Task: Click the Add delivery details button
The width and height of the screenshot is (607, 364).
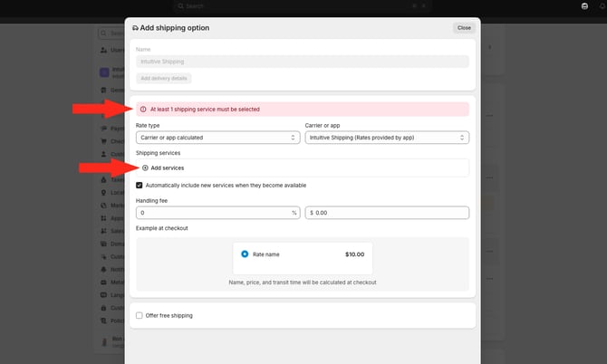Action: 163,78
